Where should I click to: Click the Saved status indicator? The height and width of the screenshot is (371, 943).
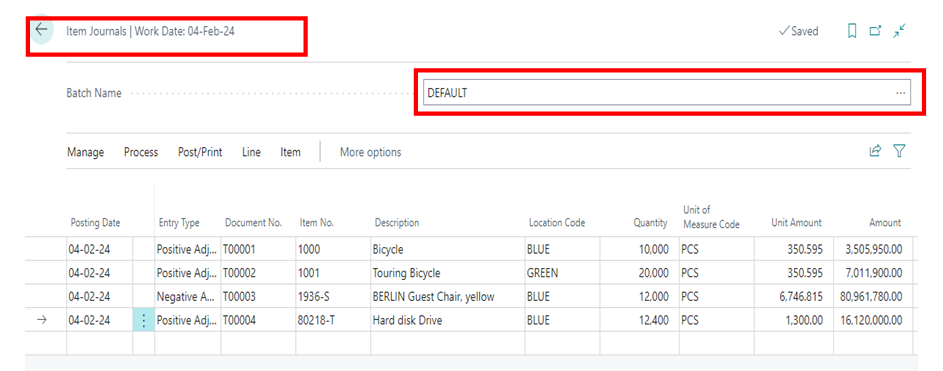(799, 31)
